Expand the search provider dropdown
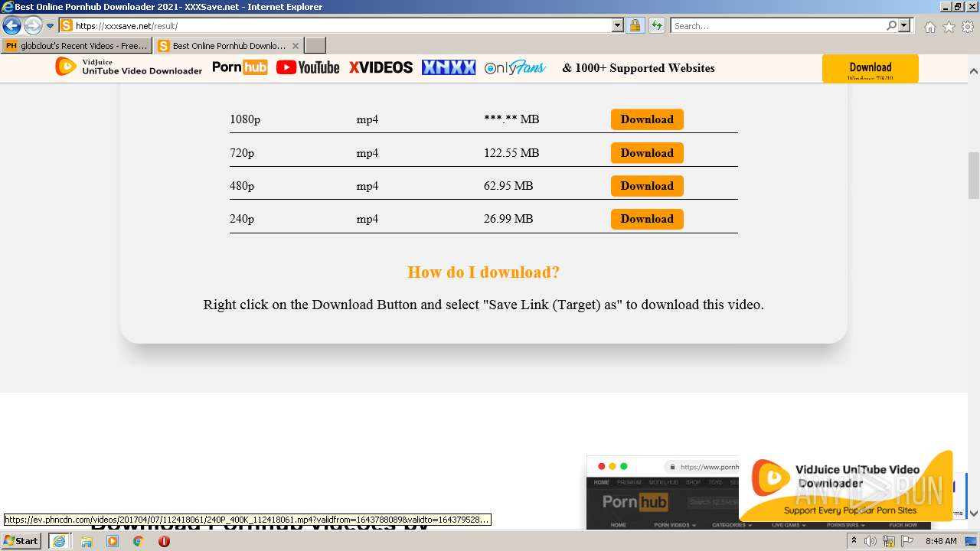 tap(904, 25)
